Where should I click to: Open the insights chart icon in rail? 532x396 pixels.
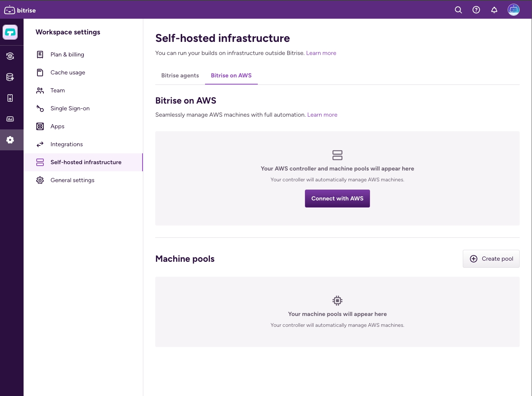(x=10, y=119)
